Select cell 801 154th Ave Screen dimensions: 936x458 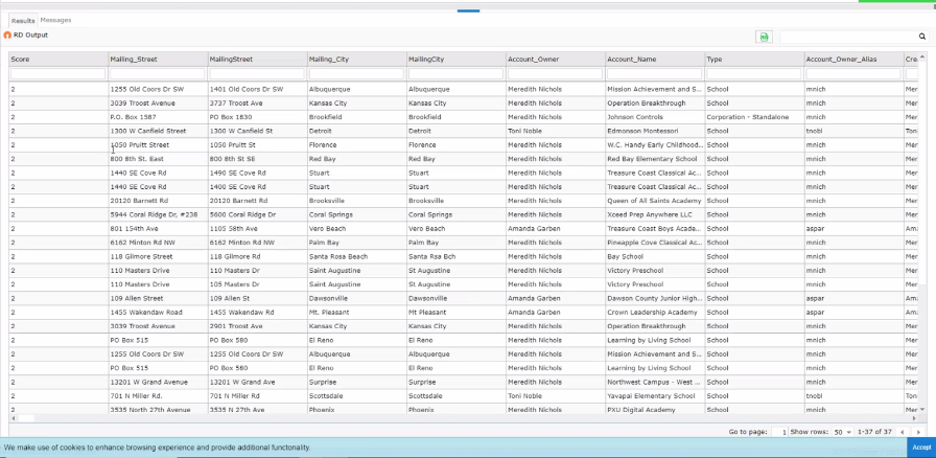158,229
